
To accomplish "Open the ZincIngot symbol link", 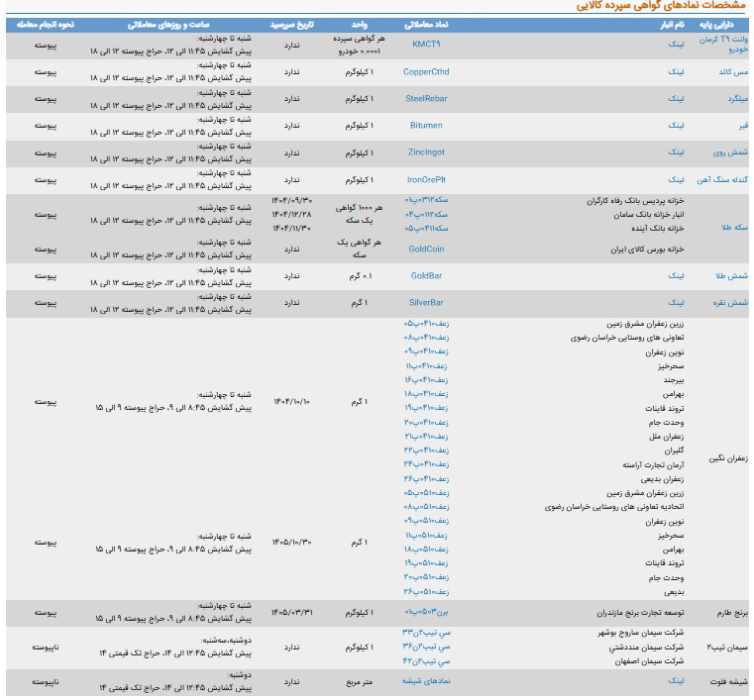I will (x=426, y=152).
